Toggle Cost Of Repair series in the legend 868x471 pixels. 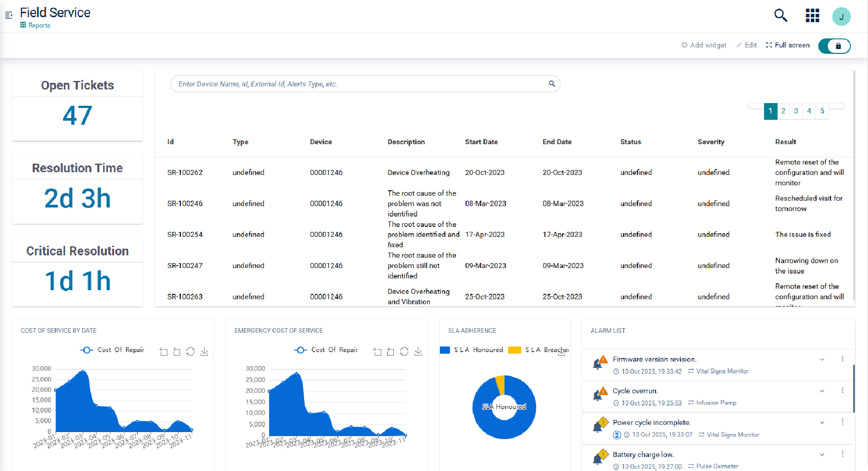[x=112, y=350]
